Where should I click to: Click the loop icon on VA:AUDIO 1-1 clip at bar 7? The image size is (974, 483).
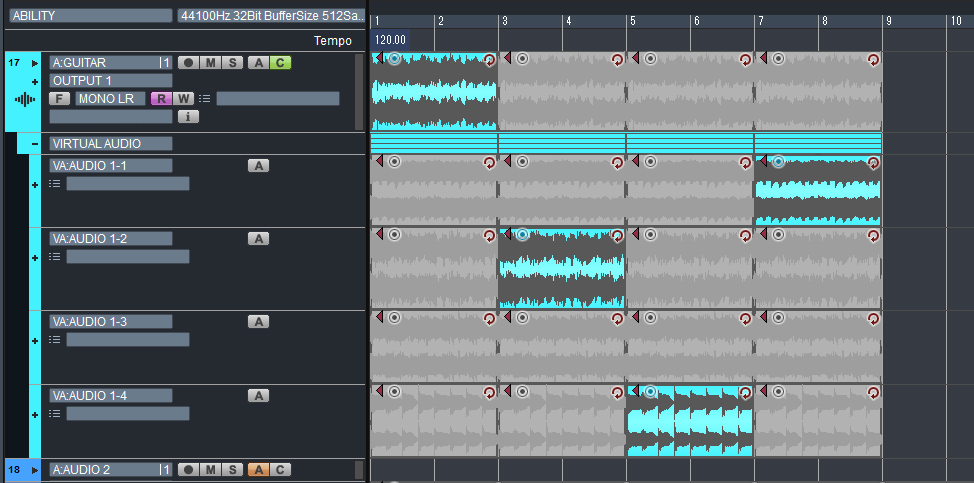pos(873,163)
